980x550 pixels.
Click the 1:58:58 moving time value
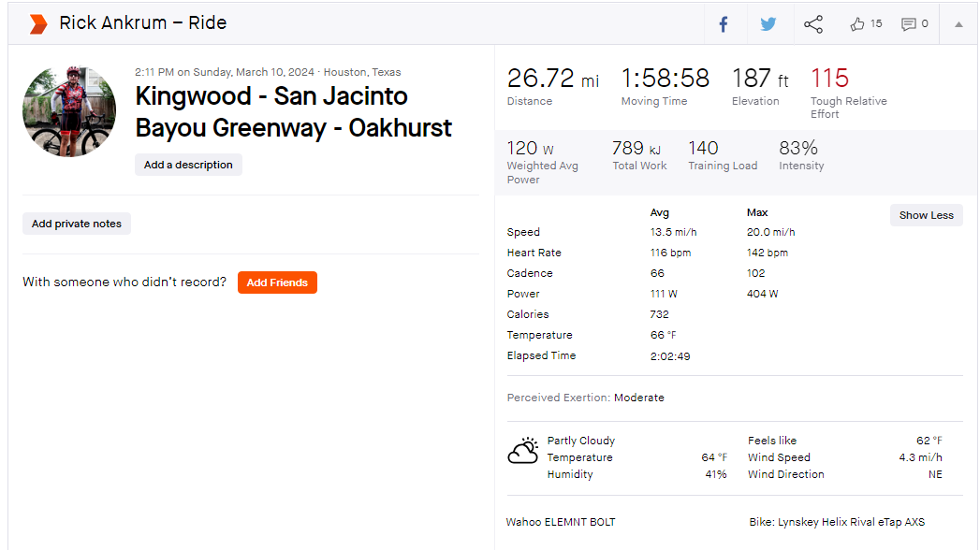pos(665,79)
